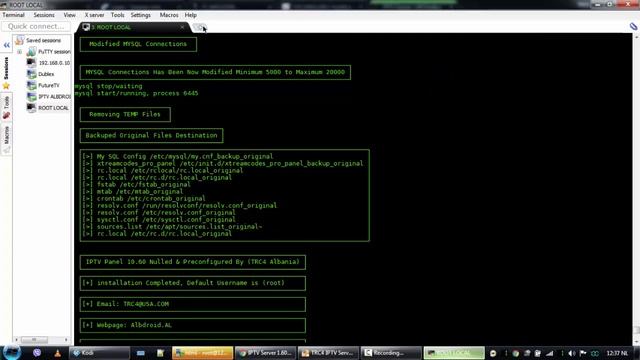The width and height of the screenshot is (640, 360).
Task: Click the text 'Modified MYSQL Connections' in terminal
Action: click(x=138, y=44)
